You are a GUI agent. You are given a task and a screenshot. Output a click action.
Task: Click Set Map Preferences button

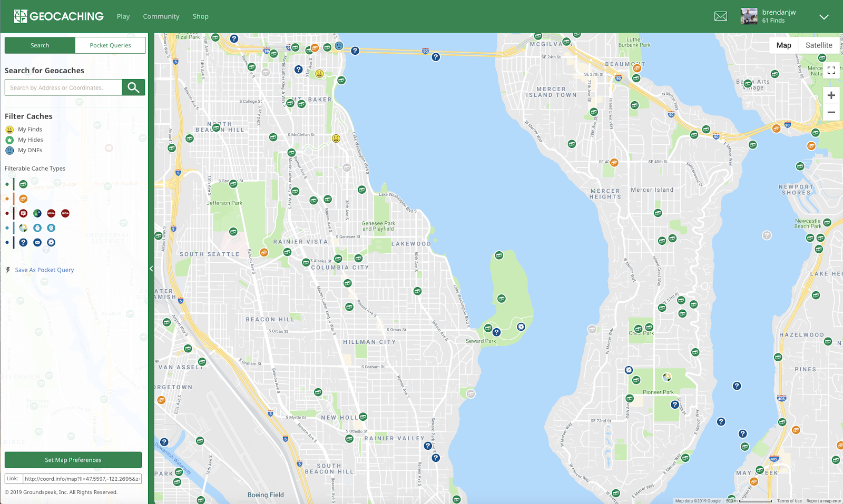click(73, 460)
